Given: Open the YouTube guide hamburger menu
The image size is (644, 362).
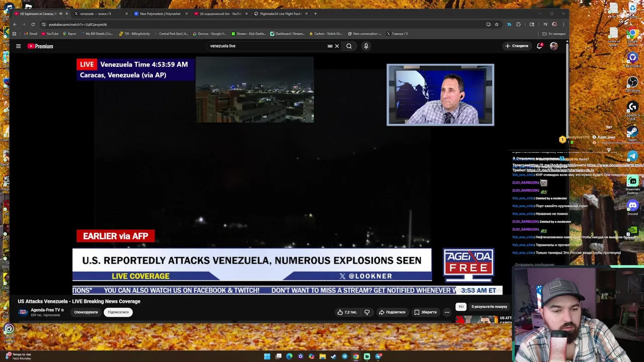Looking at the screenshot, I should (x=18, y=46).
